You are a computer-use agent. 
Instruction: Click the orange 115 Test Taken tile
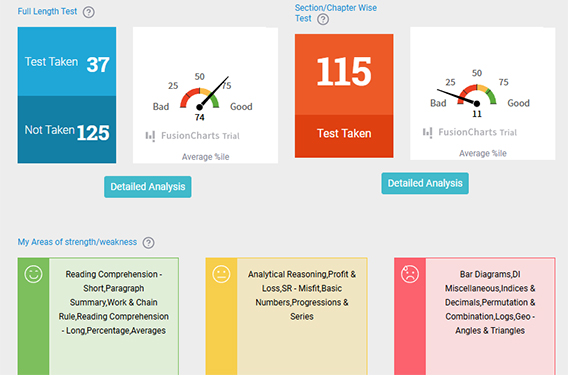[344, 96]
